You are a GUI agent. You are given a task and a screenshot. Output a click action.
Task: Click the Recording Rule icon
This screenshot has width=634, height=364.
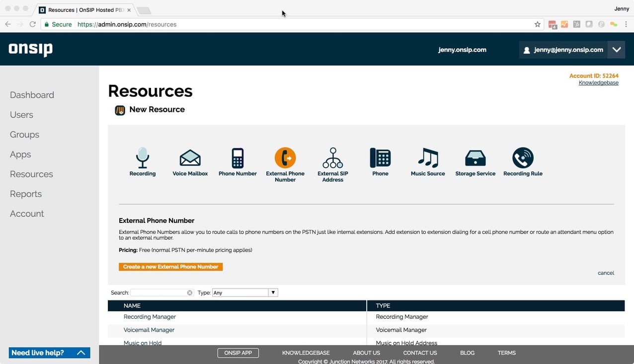pyautogui.click(x=523, y=158)
